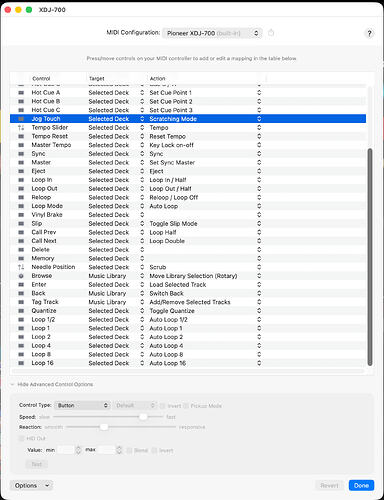Click the Value min input field

pos(66,450)
